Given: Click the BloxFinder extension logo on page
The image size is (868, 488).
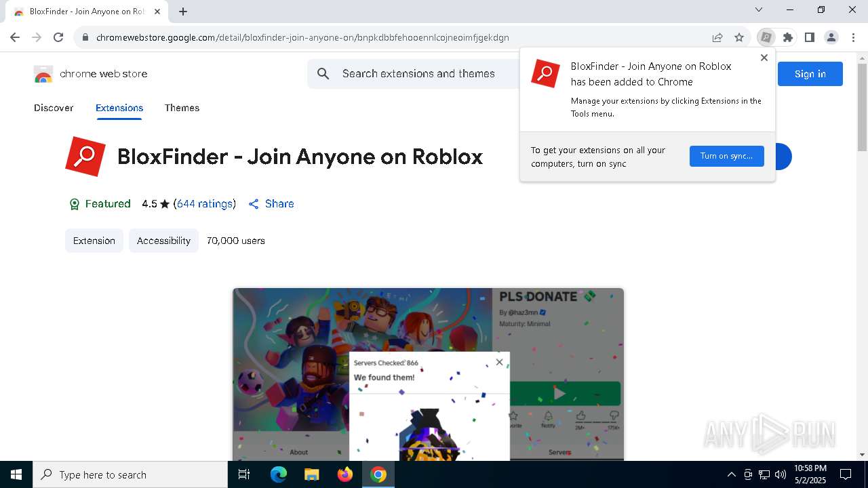Looking at the screenshot, I should [85, 157].
